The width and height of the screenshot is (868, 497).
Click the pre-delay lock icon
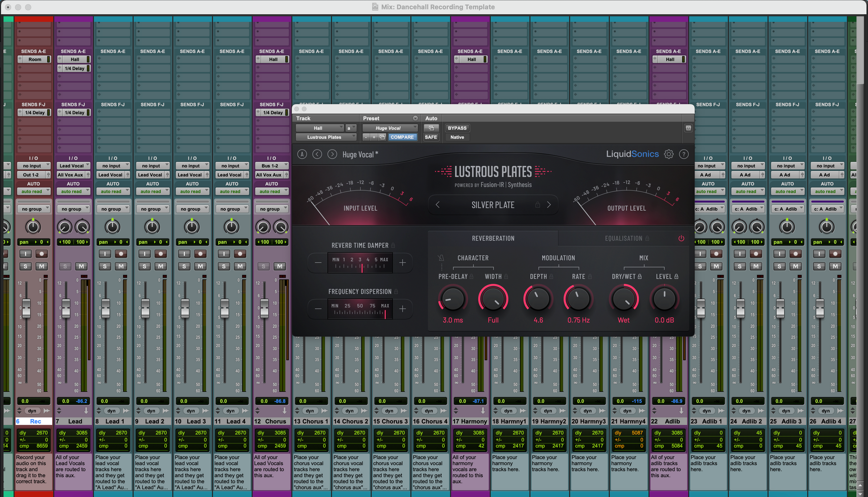point(471,277)
